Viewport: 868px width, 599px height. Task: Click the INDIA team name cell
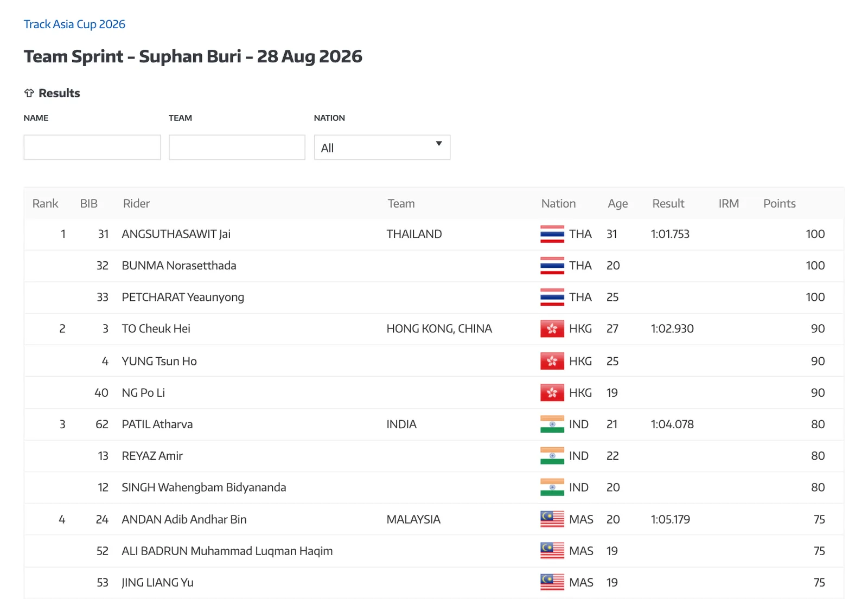401,424
